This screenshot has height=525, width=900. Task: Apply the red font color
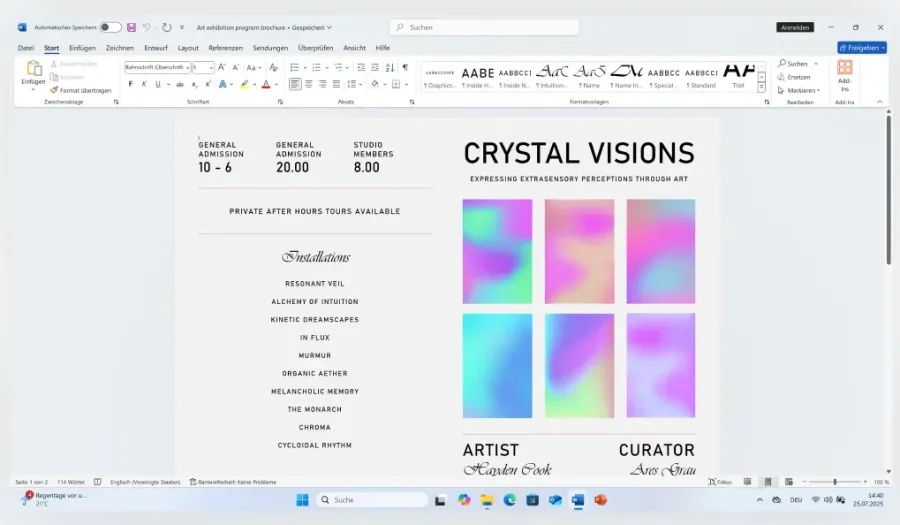click(x=266, y=84)
